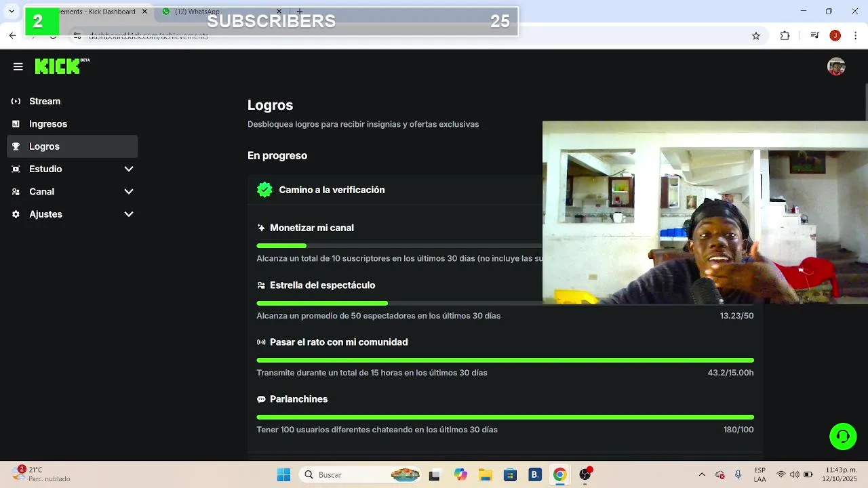The image size is (868, 488).
Task: Click the Estrella del espectáculo icon
Action: click(261, 285)
